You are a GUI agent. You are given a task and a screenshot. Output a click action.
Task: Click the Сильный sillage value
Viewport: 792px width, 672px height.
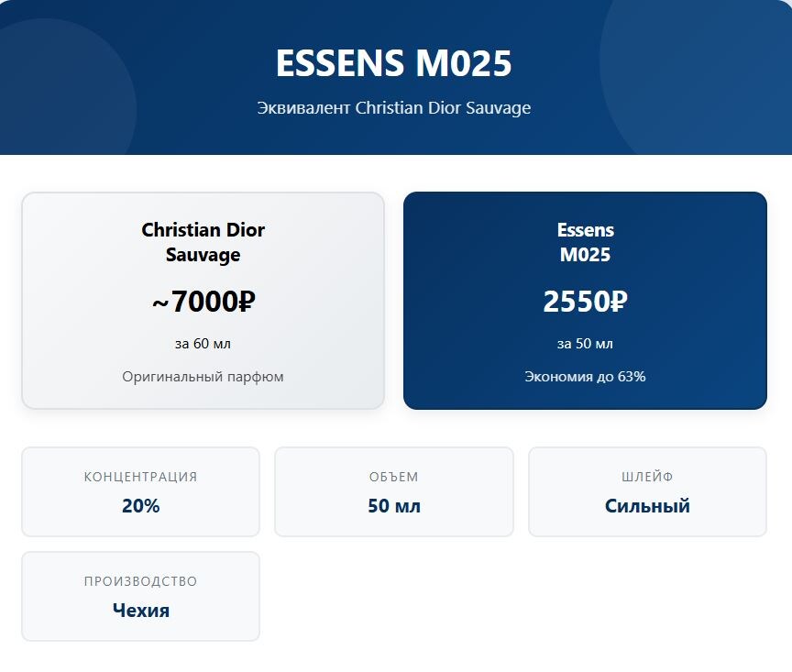tap(647, 506)
